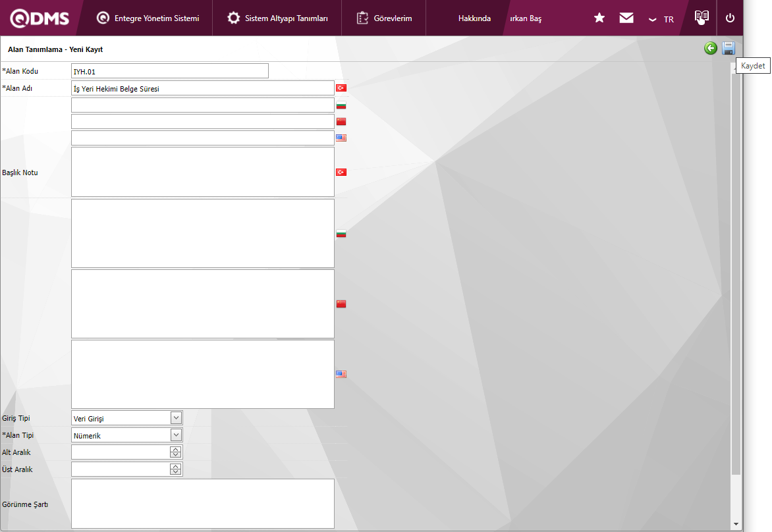772x532 pixels.
Task: Click the US flag beside Alan Adı
Action: pyautogui.click(x=341, y=138)
